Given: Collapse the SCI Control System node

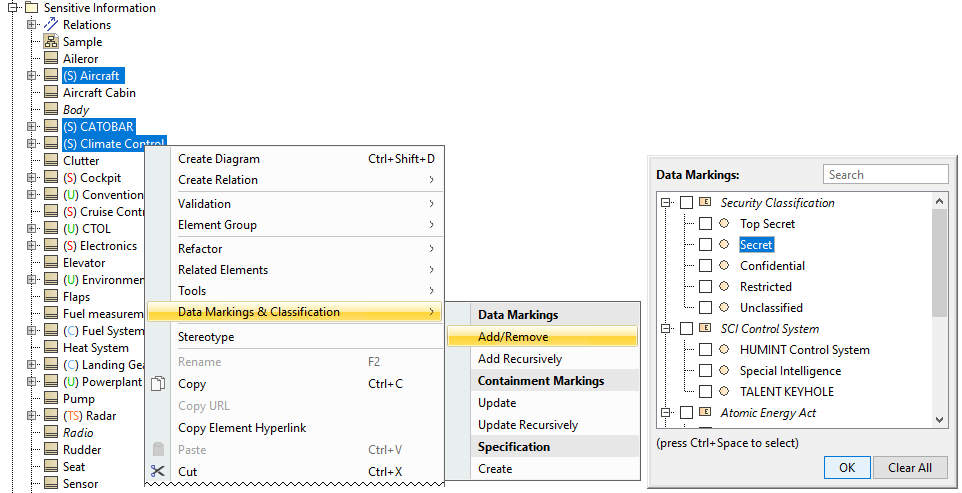Looking at the screenshot, I should 666,329.
